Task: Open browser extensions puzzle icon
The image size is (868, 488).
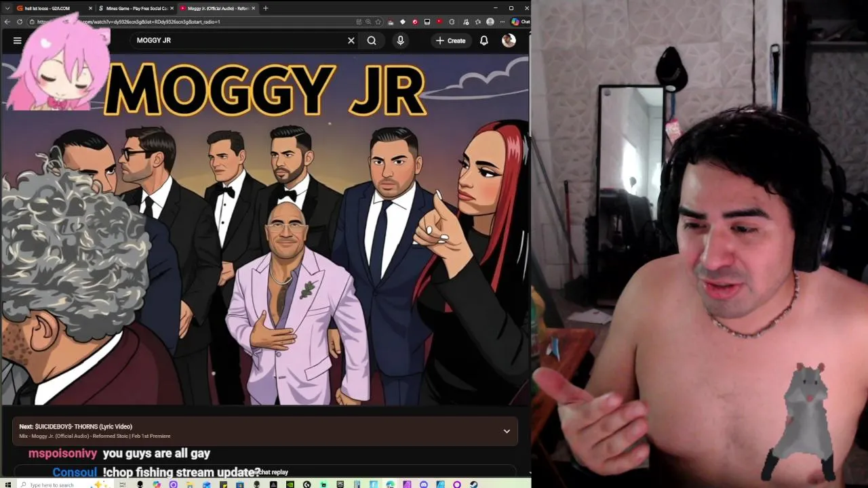Action: coord(452,22)
